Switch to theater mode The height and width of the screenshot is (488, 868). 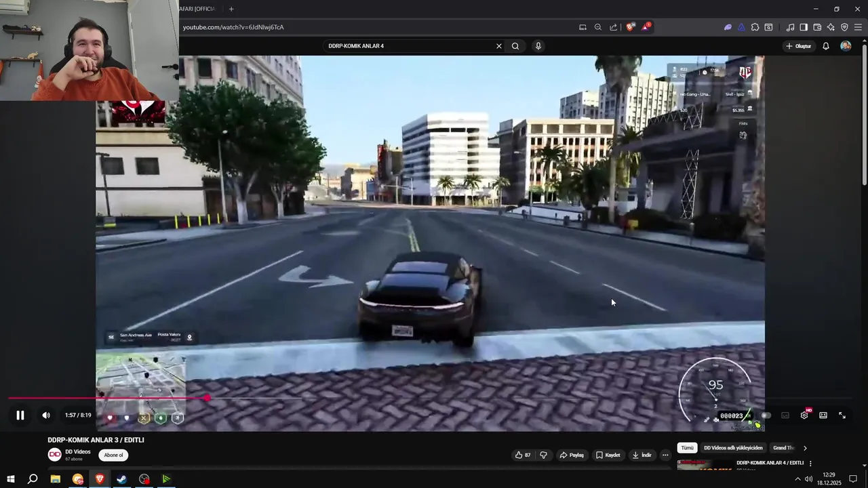tap(823, 415)
